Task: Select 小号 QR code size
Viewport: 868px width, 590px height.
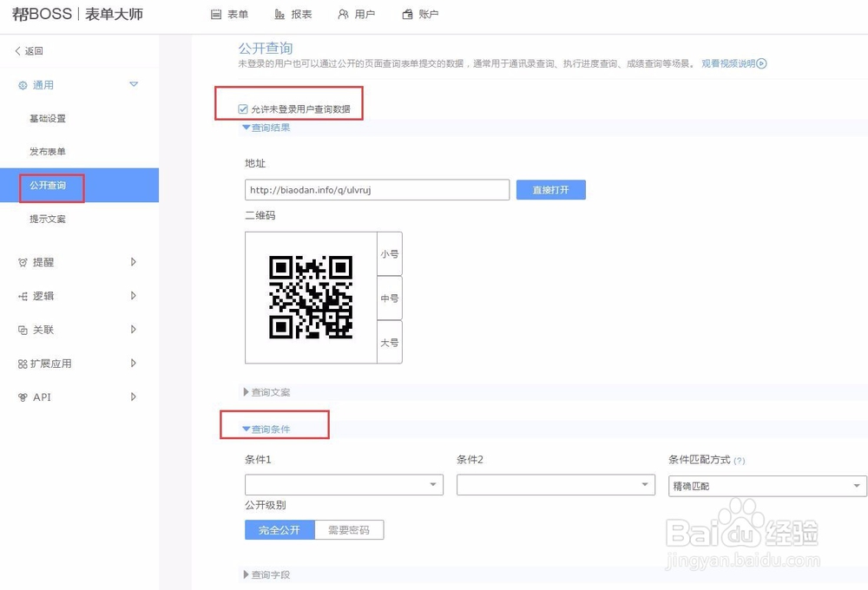Action: coord(390,254)
